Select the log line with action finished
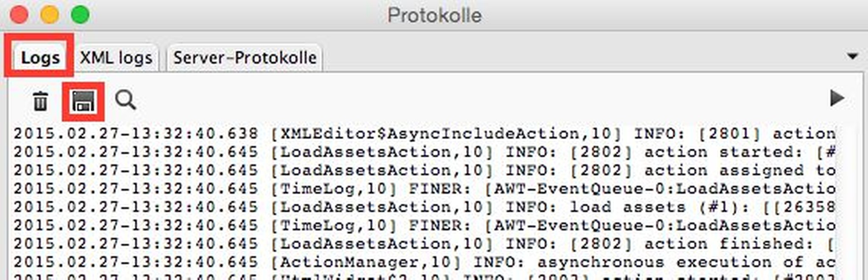This screenshot has height=280, width=868. [424, 244]
